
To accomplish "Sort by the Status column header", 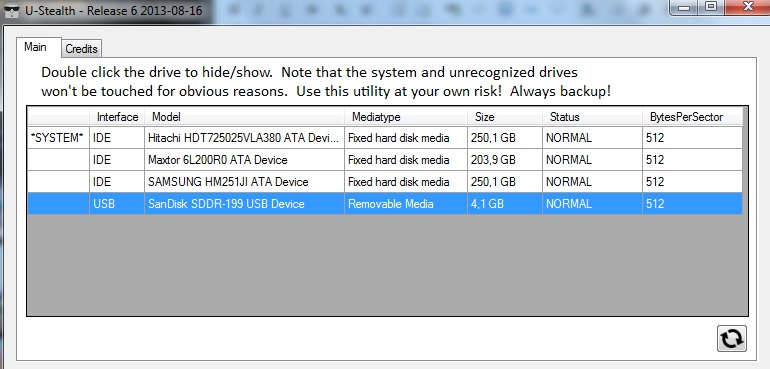I will 592,117.
